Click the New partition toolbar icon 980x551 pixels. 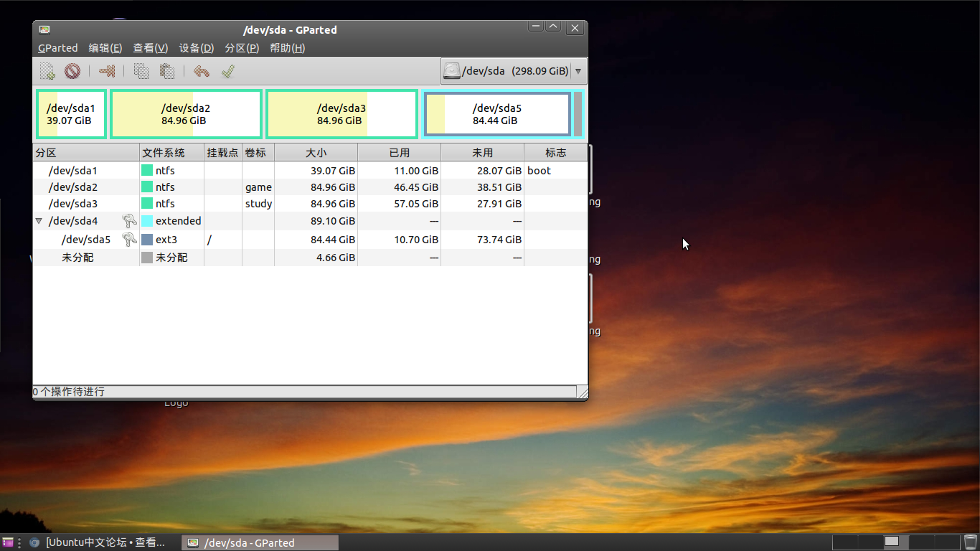coord(48,71)
